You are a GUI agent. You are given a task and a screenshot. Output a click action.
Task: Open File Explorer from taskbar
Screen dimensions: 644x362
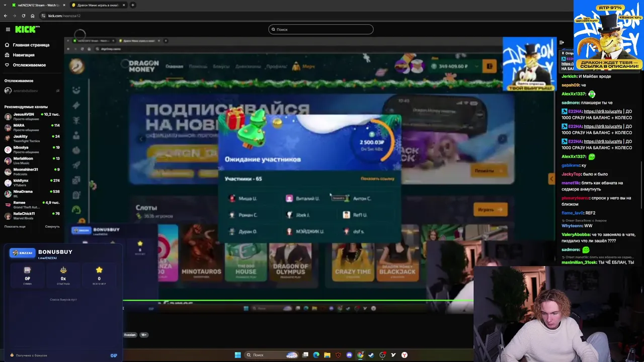(327, 355)
